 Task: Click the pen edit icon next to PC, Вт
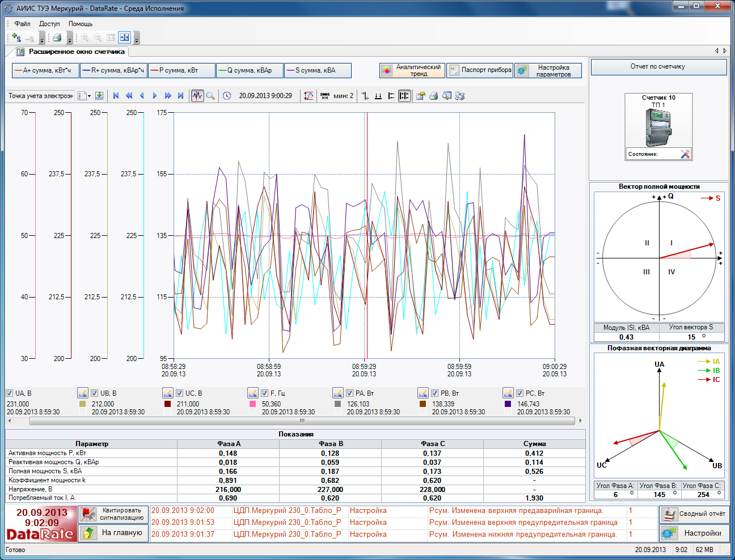(x=508, y=393)
